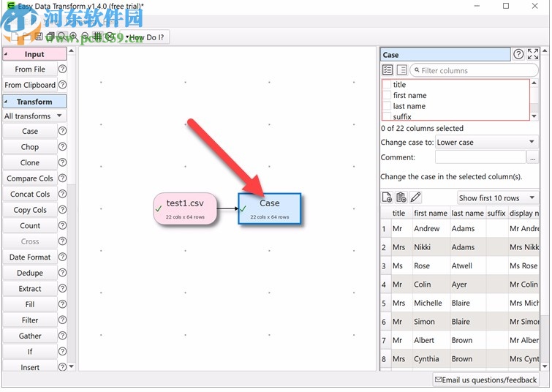Click the From Clipboard button
Image resolution: width=552 pixels, height=392 pixels.
(30, 85)
